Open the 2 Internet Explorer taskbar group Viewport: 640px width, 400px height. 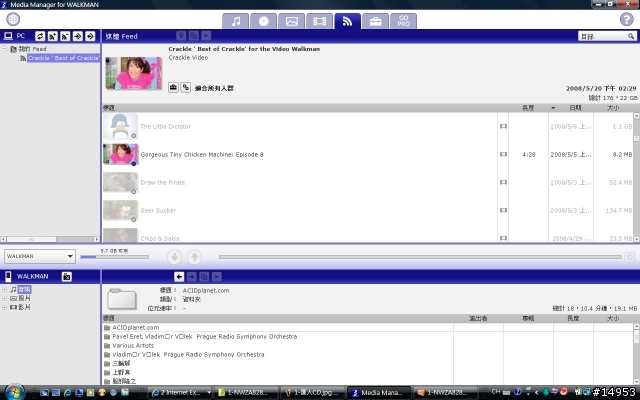coord(180,393)
